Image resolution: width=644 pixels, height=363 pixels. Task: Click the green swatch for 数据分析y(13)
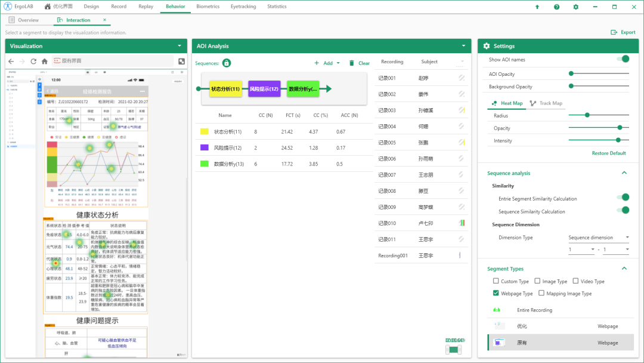(204, 164)
